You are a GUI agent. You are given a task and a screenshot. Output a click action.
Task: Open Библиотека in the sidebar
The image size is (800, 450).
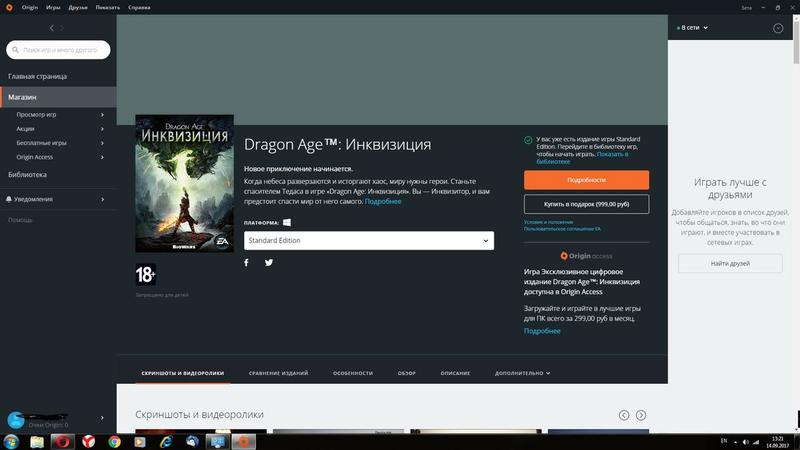[28, 174]
